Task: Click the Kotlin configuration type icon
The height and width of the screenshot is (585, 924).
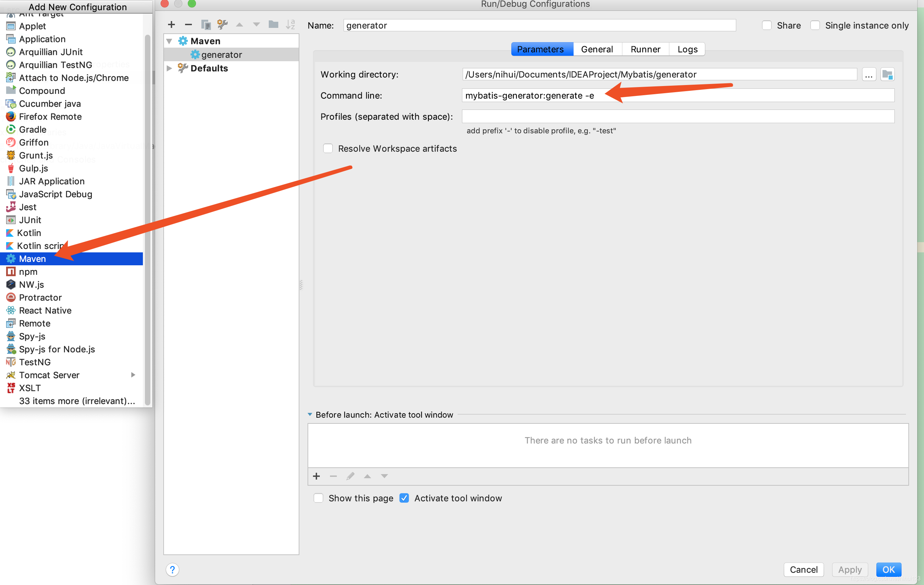Action: click(x=11, y=233)
